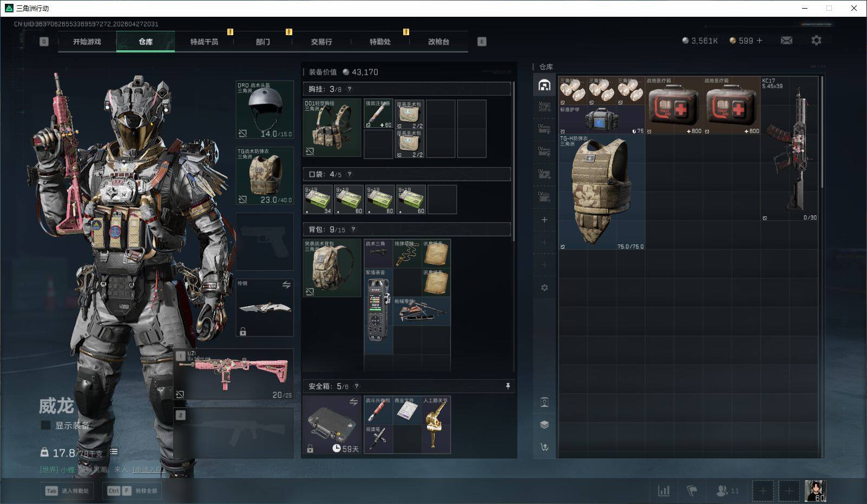Viewport: 867px width, 504px height.
Task: Click the 申请入队 link in chat
Action: pyautogui.click(x=148, y=470)
